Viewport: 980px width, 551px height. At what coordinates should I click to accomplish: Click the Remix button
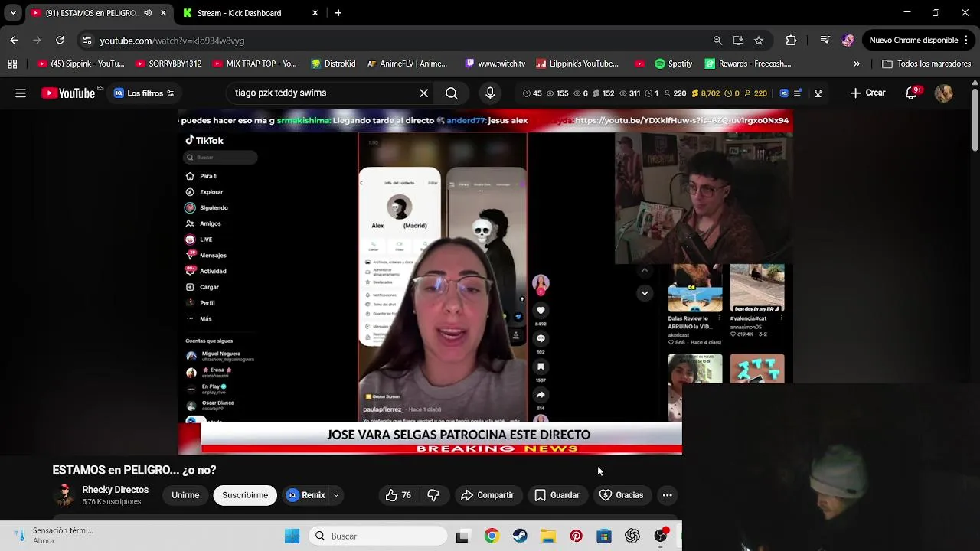306,495
